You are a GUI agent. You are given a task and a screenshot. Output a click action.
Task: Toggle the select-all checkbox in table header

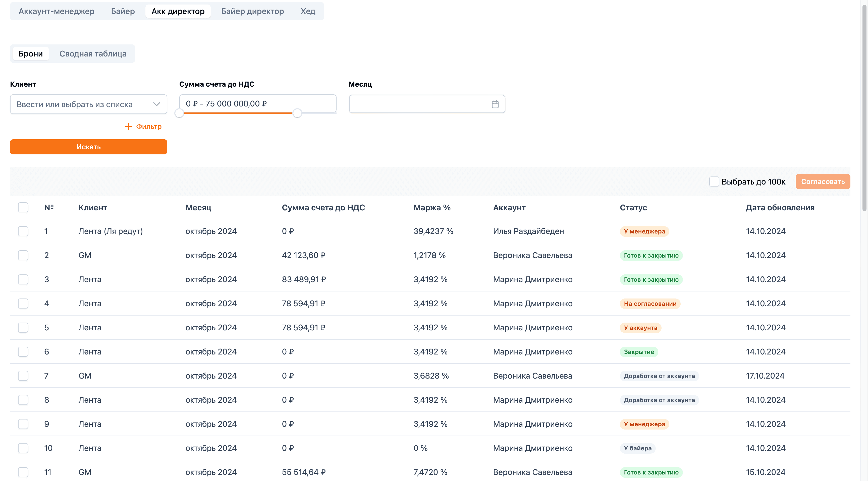pyautogui.click(x=23, y=208)
